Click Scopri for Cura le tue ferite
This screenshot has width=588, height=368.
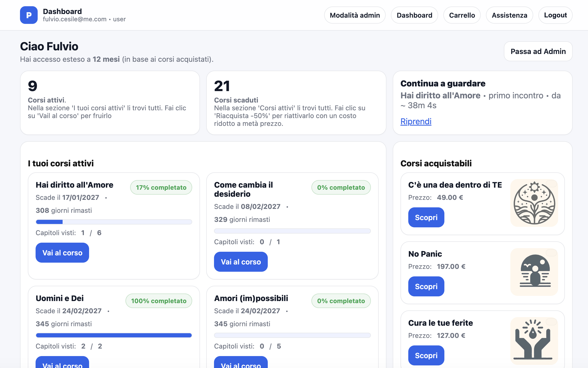coord(426,355)
